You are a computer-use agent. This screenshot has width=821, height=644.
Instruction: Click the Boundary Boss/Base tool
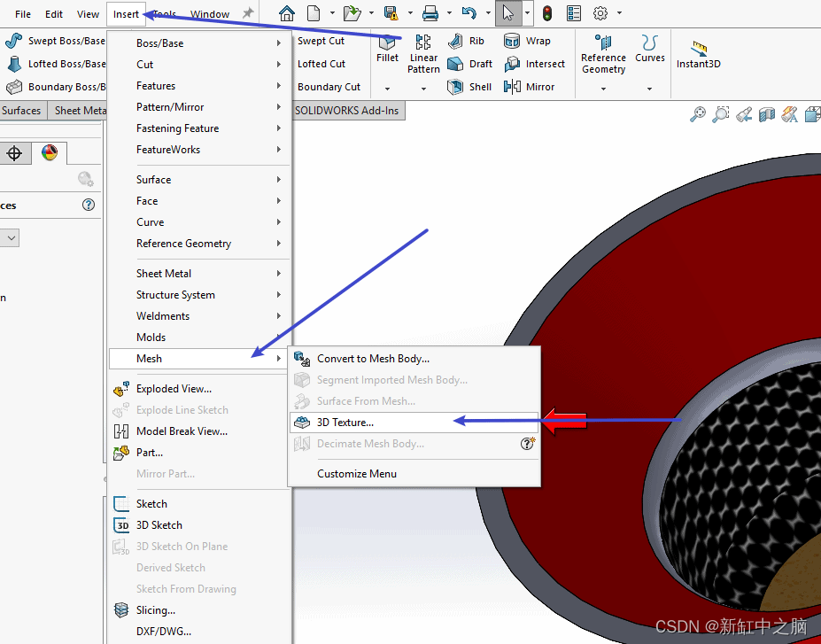[55, 87]
